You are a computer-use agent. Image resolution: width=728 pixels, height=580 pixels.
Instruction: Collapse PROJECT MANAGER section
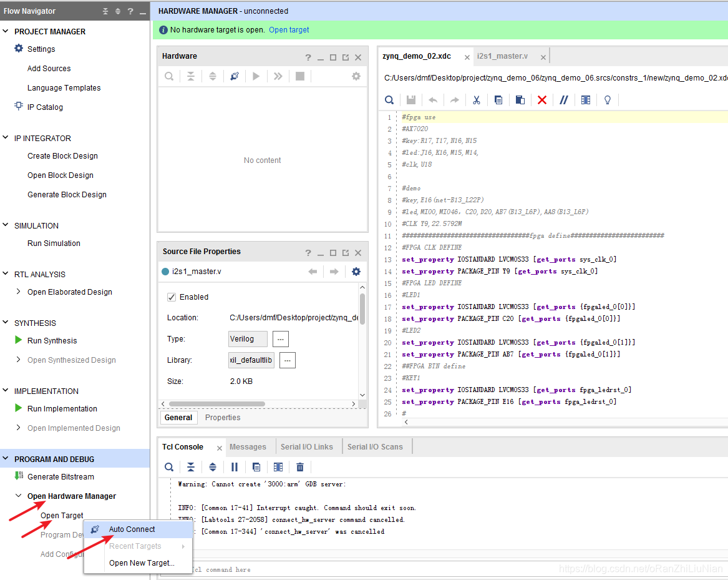coord(6,31)
